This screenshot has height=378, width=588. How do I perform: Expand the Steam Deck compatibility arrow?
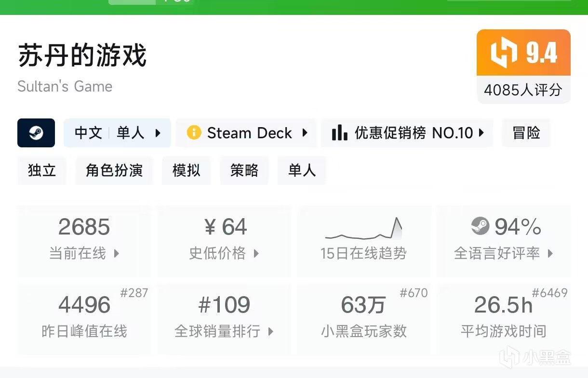pos(305,133)
